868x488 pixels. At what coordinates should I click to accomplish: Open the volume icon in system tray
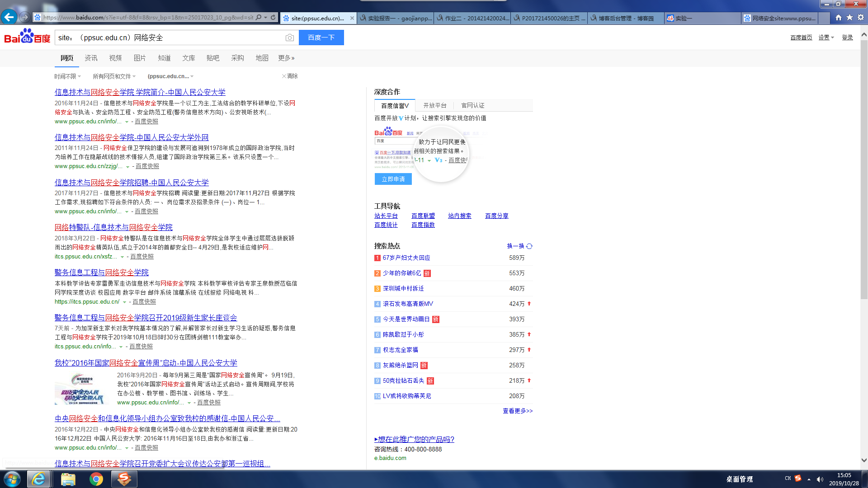820,479
